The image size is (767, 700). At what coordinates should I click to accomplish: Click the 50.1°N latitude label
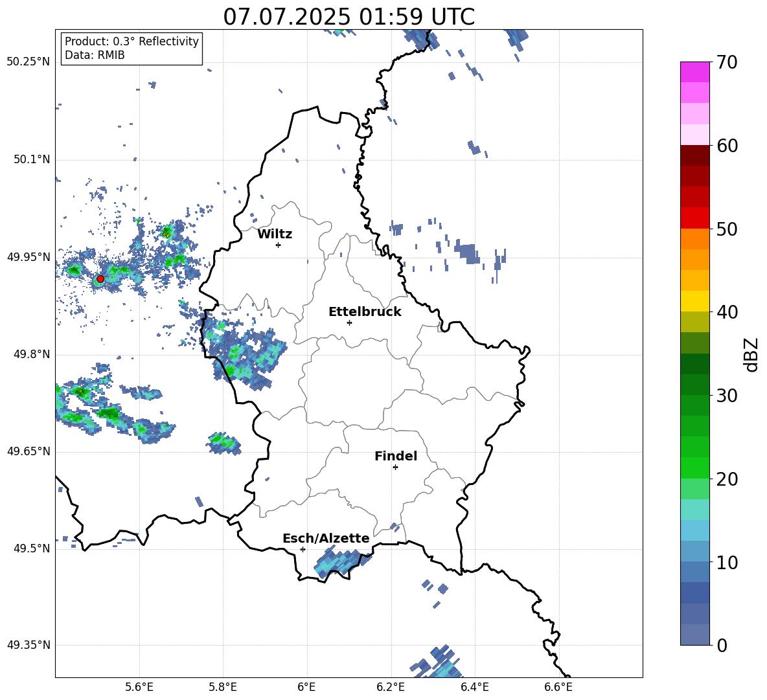(x=32, y=160)
